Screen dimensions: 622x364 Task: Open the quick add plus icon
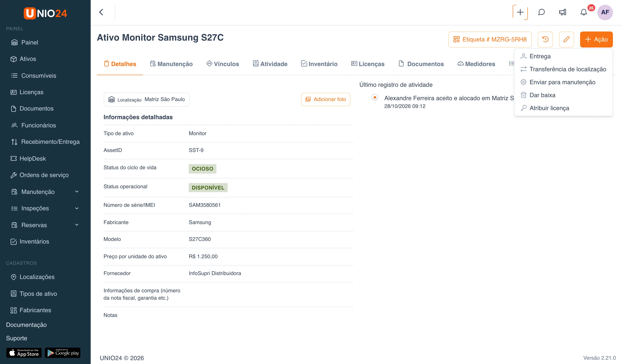point(520,12)
